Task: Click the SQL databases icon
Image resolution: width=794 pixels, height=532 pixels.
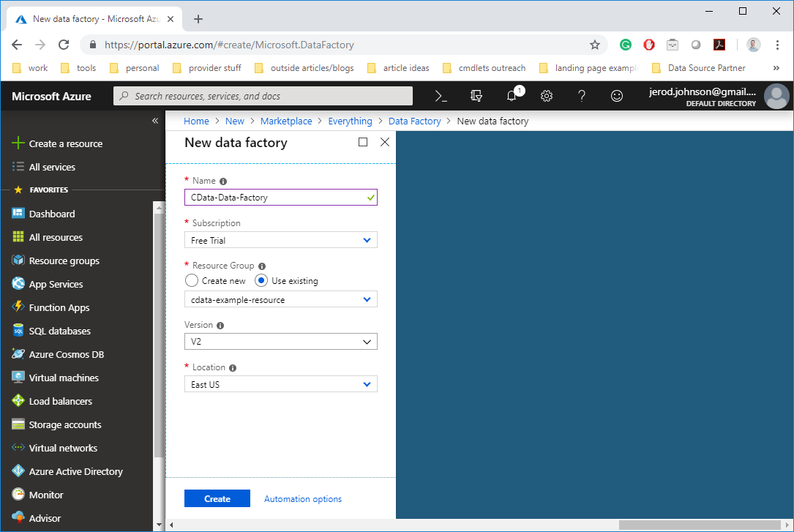Action: coord(18,331)
